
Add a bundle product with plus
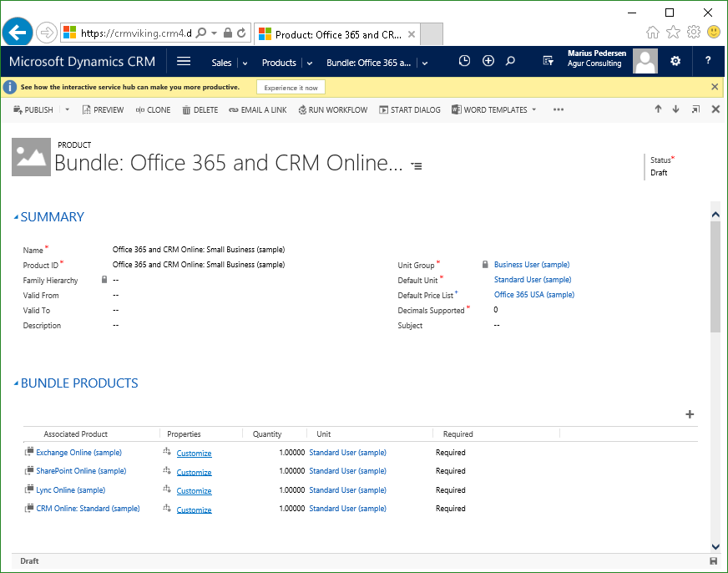tap(690, 414)
